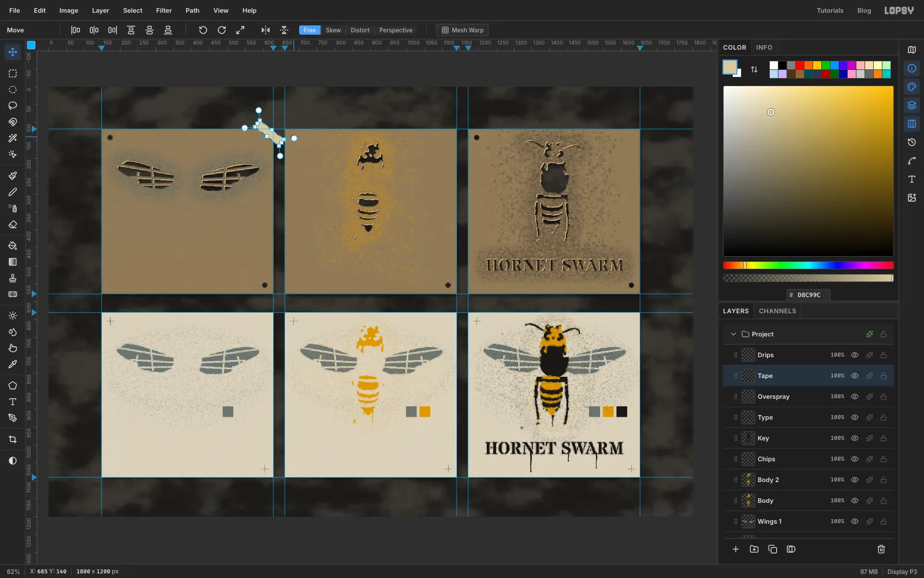Image resolution: width=924 pixels, height=578 pixels.
Task: Click the hue slider bar
Action: [x=808, y=265]
